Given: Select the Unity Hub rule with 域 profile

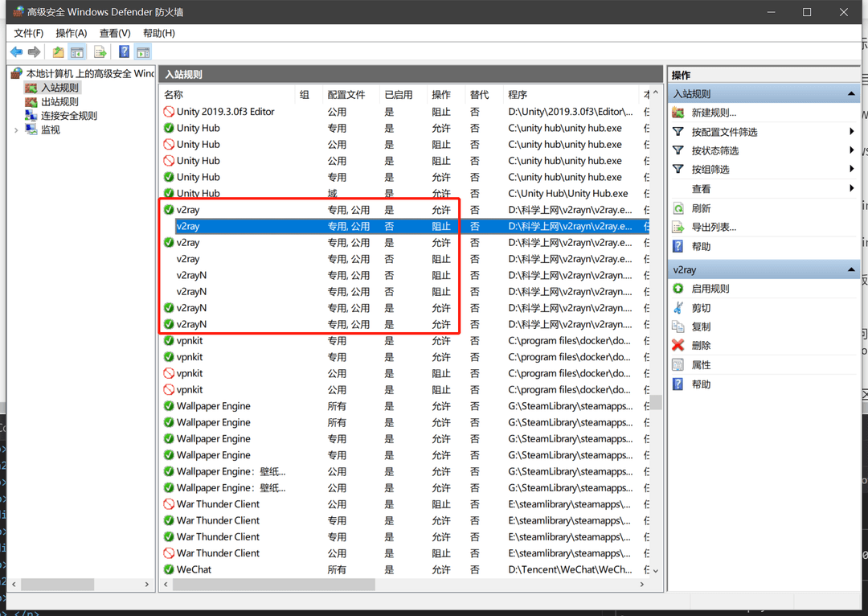Looking at the screenshot, I should (x=405, y=193).
